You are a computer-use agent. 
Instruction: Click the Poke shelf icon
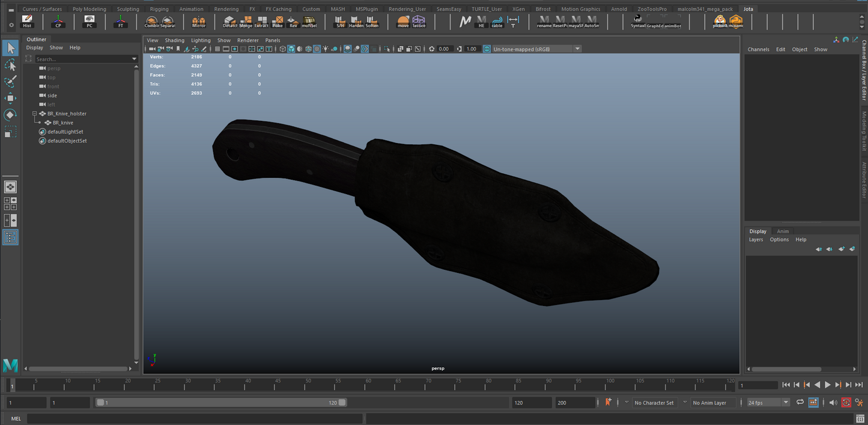278,22
